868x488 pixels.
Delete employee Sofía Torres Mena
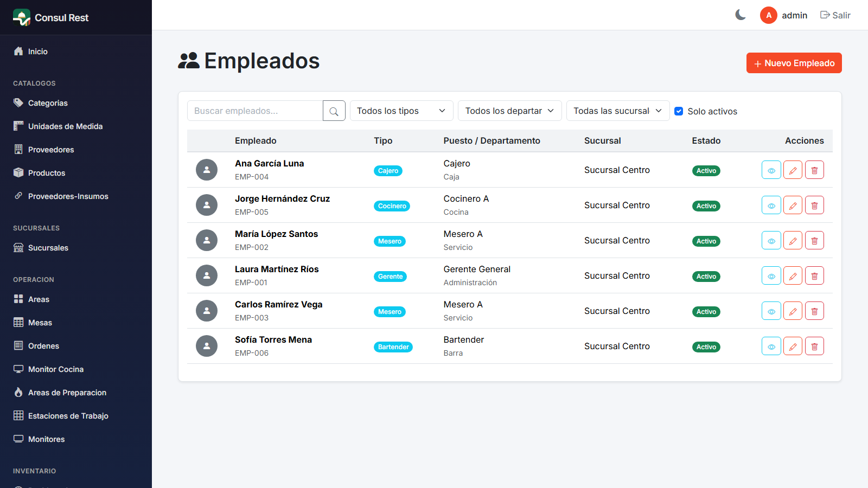pos(814,346)
